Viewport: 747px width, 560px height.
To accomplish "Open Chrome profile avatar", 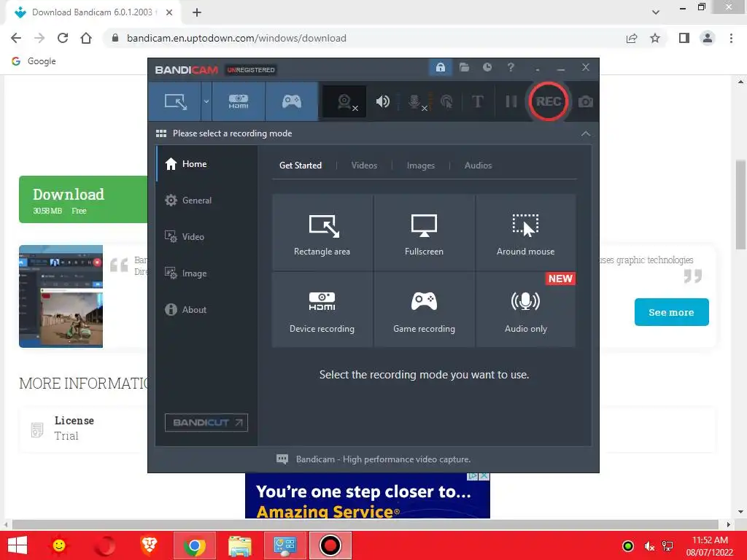I will (x=708, y=38).
